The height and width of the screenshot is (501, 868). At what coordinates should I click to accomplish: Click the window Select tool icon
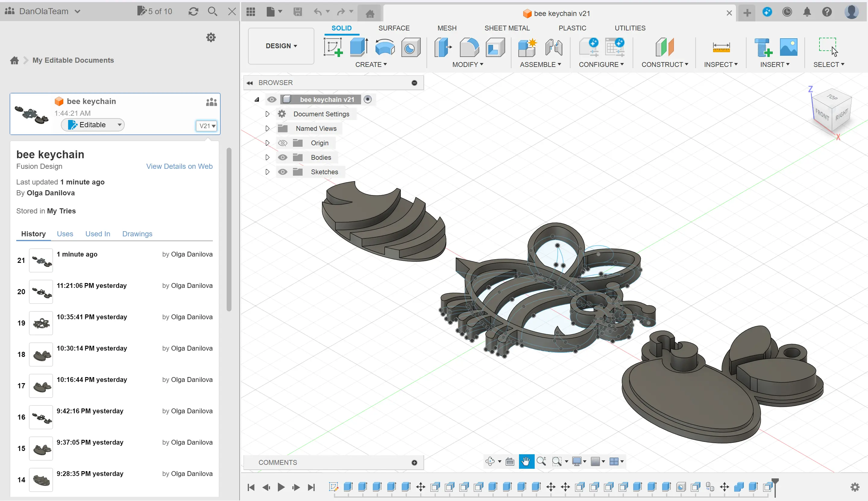pyautogui.click(x=829, y=46)
